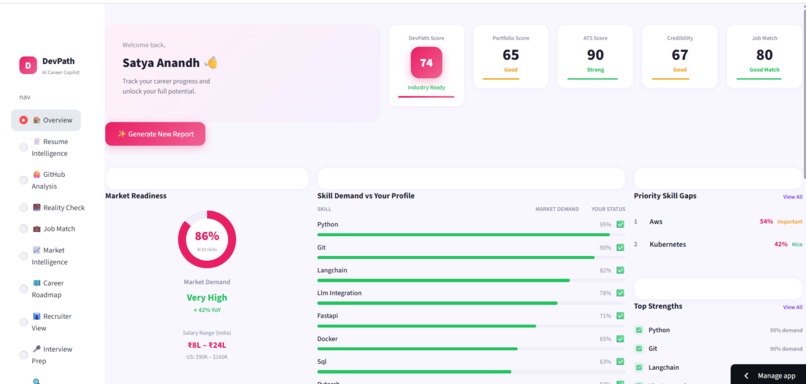Click the YOUR STATUS column header
The width and height of the screenshot is (806, 384).
click(x=608, y=209)
